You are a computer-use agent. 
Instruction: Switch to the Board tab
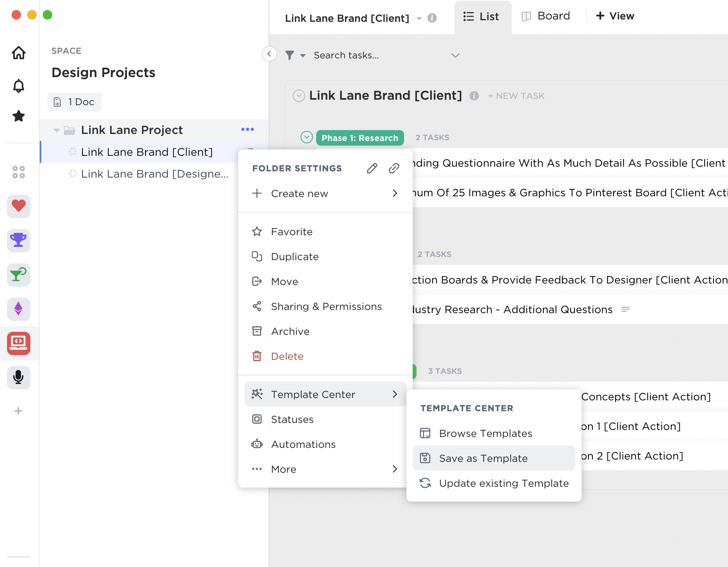[x=546, y=16]
